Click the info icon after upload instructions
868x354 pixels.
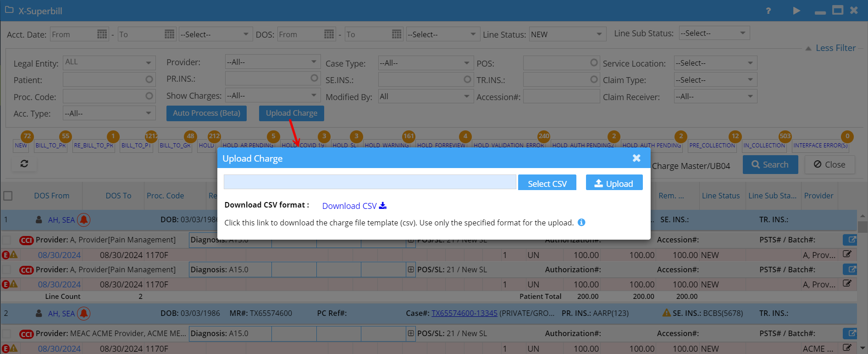click(x=581, y=222)
